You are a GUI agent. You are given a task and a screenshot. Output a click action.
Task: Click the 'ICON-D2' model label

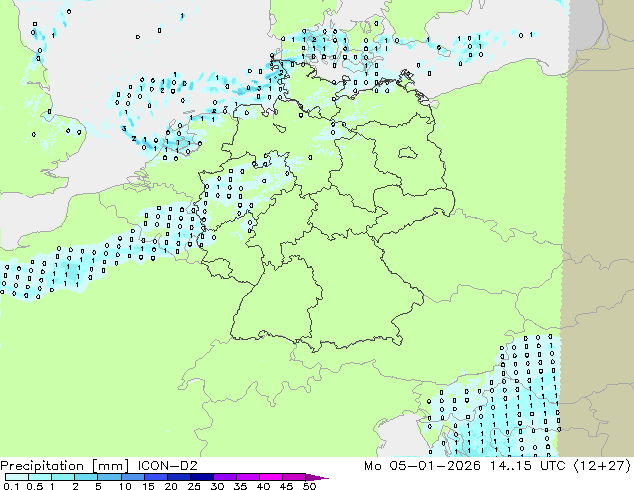(167, 466)
